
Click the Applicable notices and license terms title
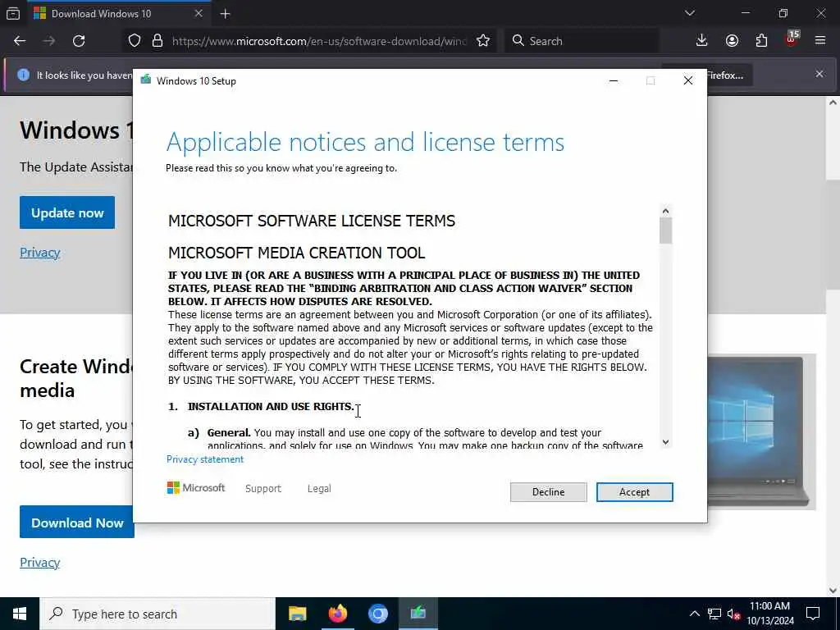[x=365, y=143]
